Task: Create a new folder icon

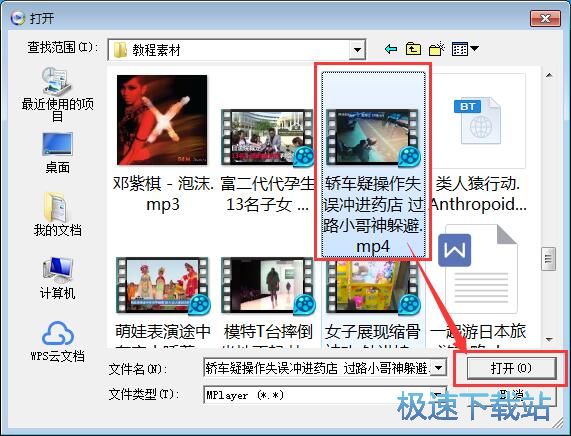Action: click(x=437, y=49)
